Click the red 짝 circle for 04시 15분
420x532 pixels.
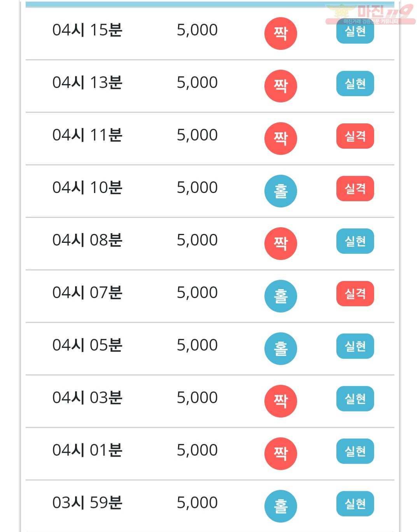280,33
